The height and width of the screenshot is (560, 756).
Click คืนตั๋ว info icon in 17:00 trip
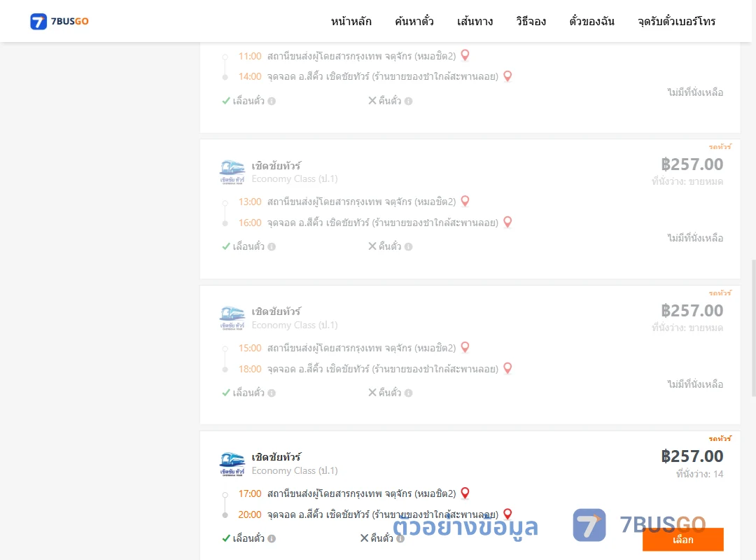click(400, 539)
